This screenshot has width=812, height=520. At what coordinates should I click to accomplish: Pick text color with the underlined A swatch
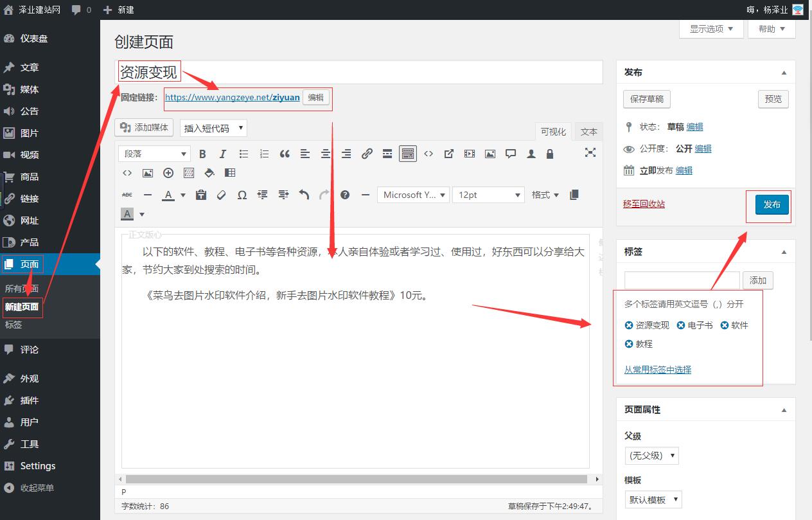(168, 195)
